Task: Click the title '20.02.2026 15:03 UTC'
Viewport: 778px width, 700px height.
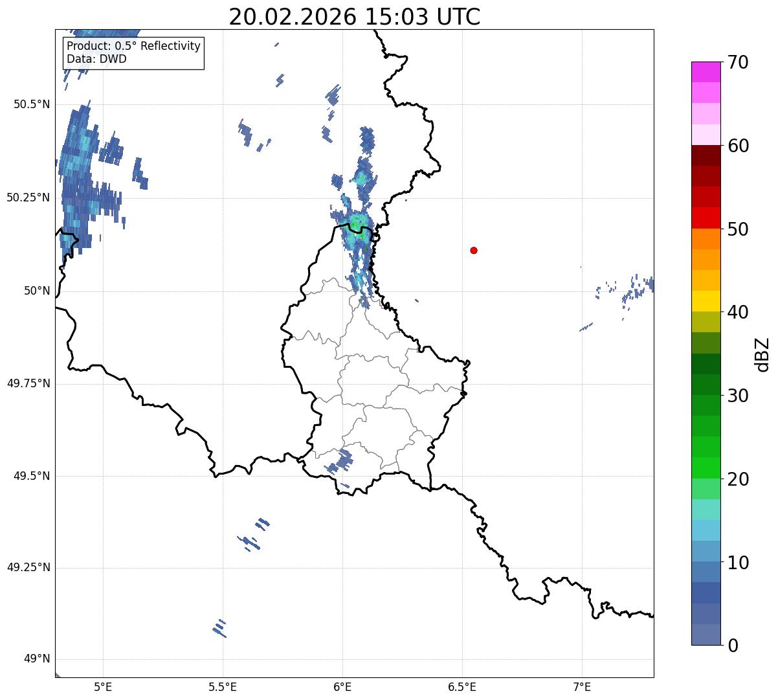Action: [355, 16]
